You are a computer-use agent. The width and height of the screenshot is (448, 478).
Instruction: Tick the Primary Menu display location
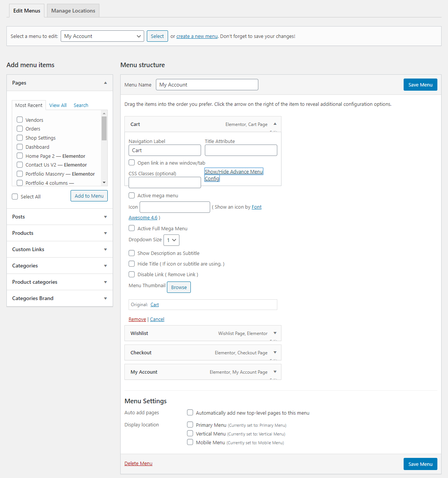(x=190, y=425)
